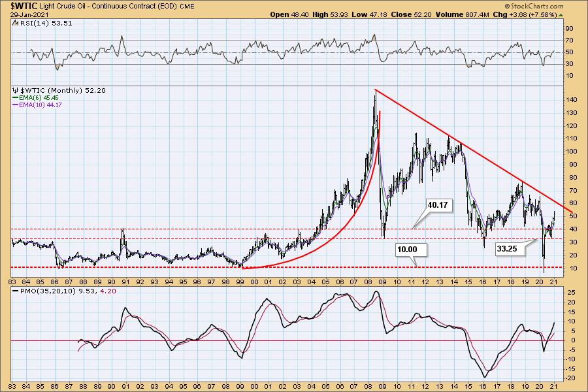
Task: Click year label 08 under the PMO panel
Action: (368, 386)
